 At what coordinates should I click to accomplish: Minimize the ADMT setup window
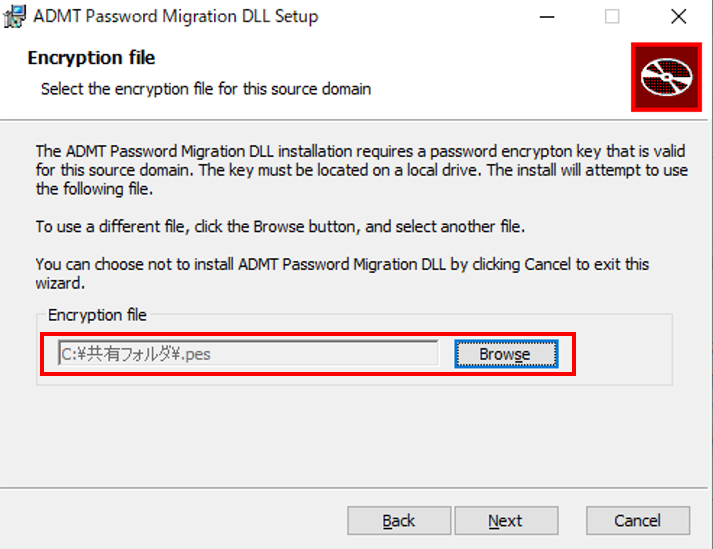pyautogui.click(x=547, y=17)
